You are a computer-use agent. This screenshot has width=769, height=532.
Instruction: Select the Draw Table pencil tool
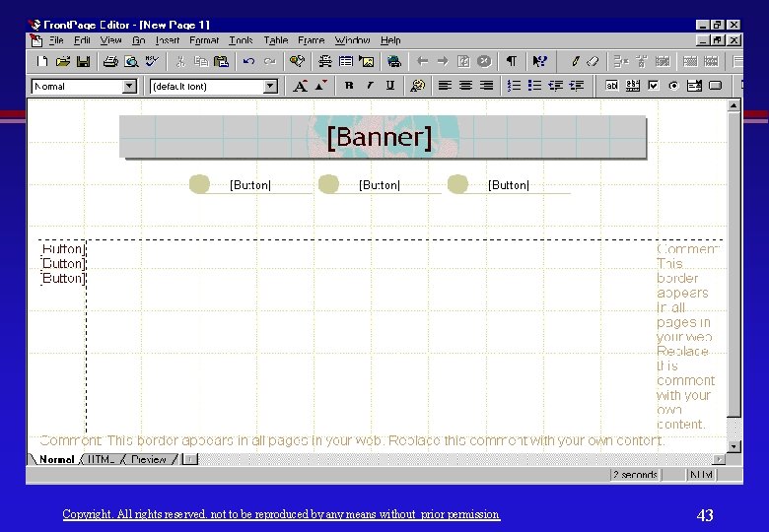pyautogui.click(x=576, y=61)
